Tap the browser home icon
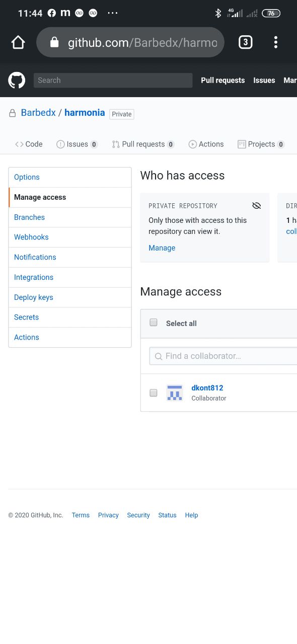This screenshot has width=297, height=644. [x=18, y=42]
